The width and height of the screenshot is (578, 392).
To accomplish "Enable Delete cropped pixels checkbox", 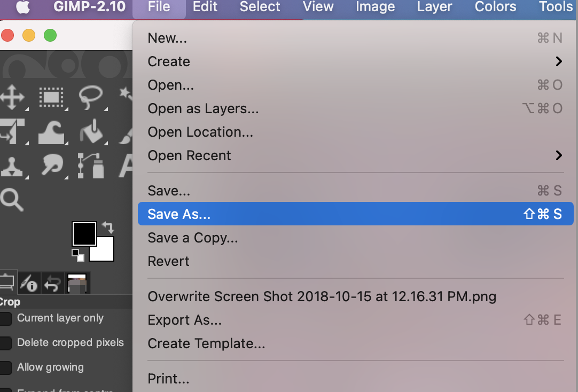I will pyautogui.click(x=6, y=343).
